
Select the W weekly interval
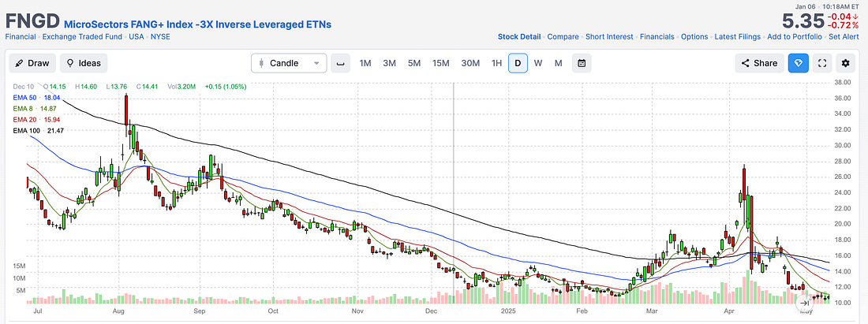click(x=538, y=63)
